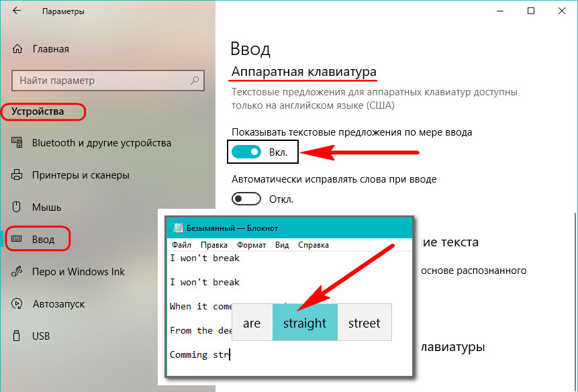Click the pen icon beside Перо и Windows Ink
The image size is (578, 392).
click(x=17, y=272)
